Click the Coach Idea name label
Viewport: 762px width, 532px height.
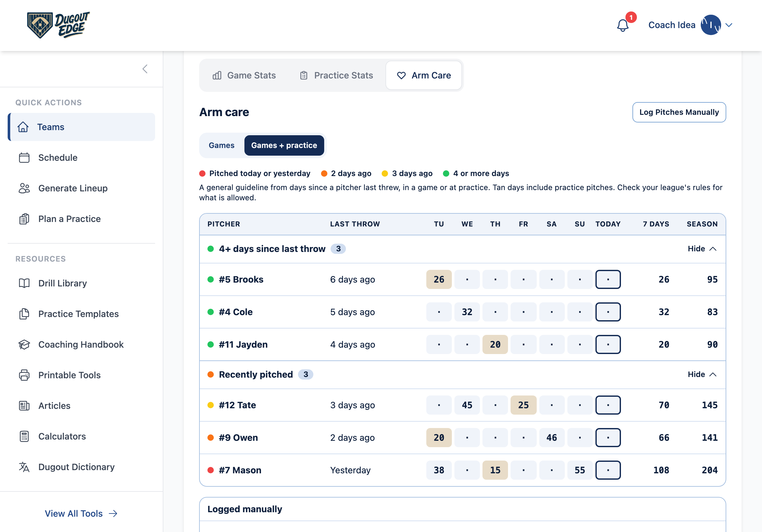(x=672, y=25)
